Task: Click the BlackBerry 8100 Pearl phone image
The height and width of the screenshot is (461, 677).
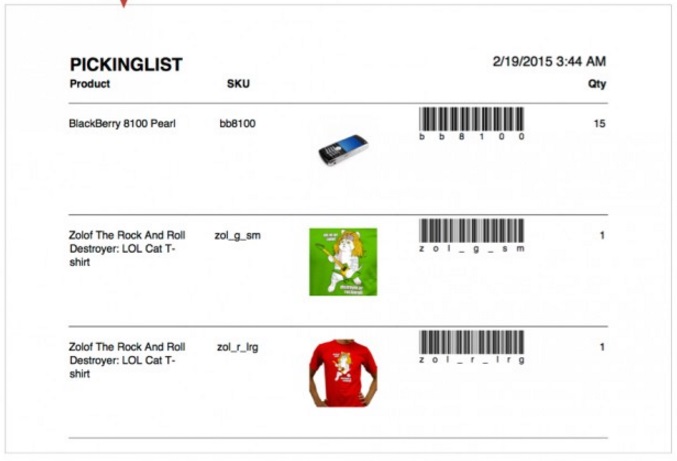Action: (343, 150)
